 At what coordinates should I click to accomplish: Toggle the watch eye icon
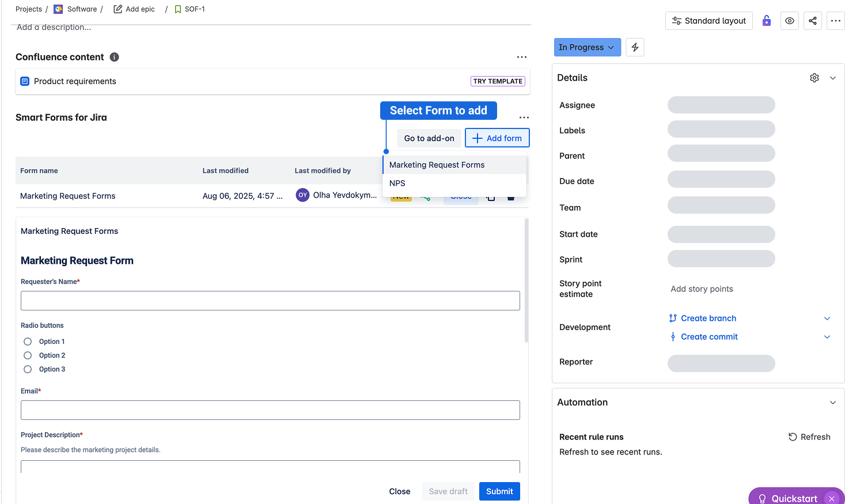(789, 21)
